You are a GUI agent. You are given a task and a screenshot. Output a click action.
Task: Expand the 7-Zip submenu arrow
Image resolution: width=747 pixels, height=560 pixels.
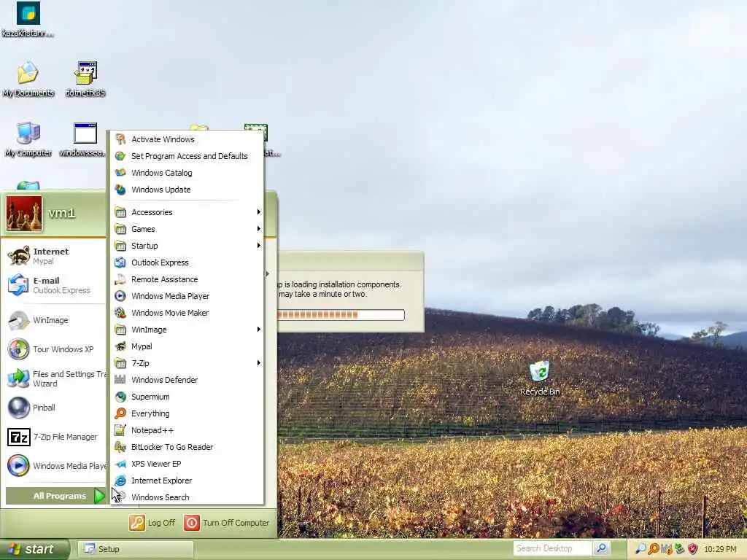point(259,363)
